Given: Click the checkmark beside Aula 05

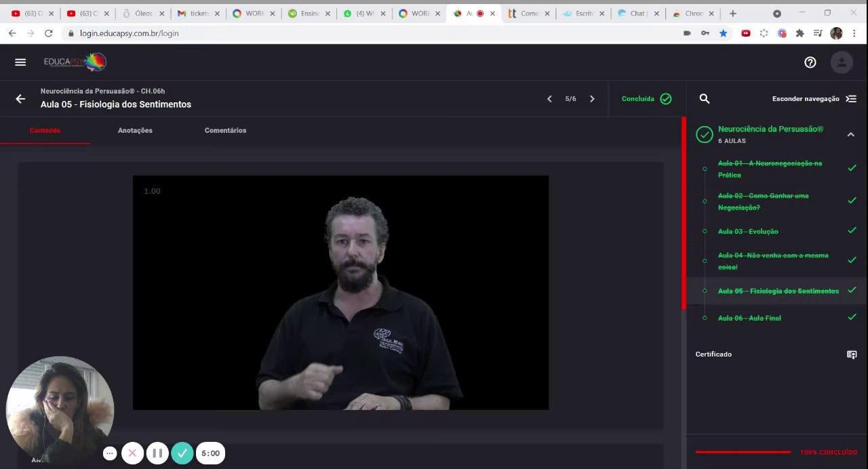Looking at the screenshot, I should point(852,290).
